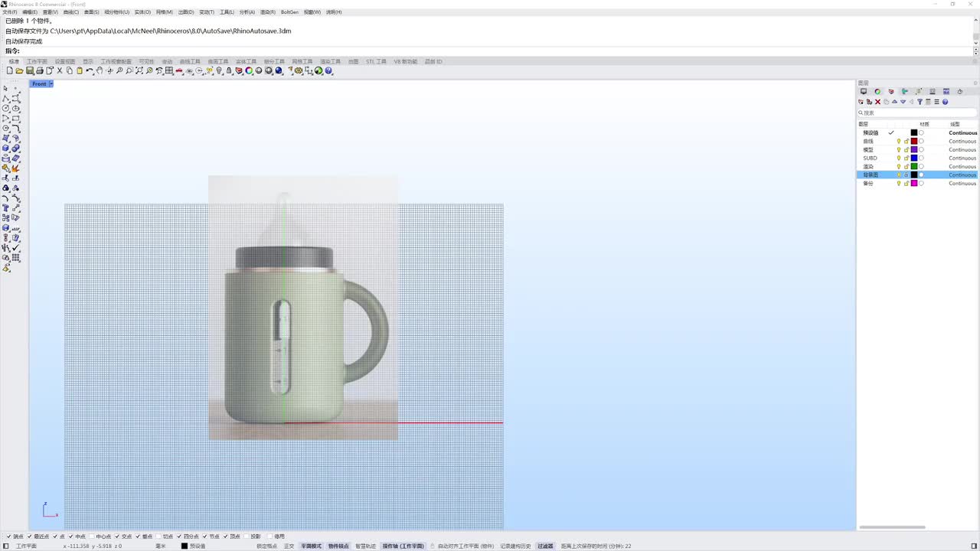This screenshot has height=551, width=980.
Task: Toggle 物件锁点 in the status bar
Action: [x=338, y=546]
